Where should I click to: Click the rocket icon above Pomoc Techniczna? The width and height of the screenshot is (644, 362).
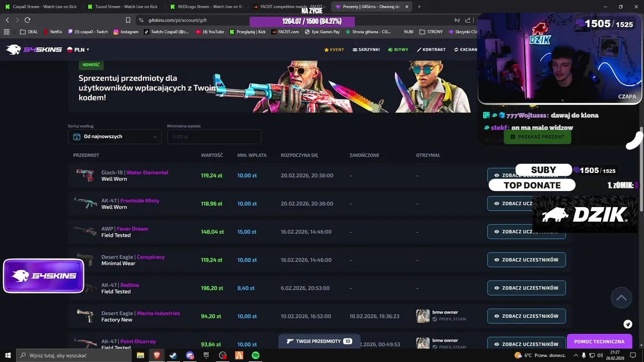[x=628, y=324]
